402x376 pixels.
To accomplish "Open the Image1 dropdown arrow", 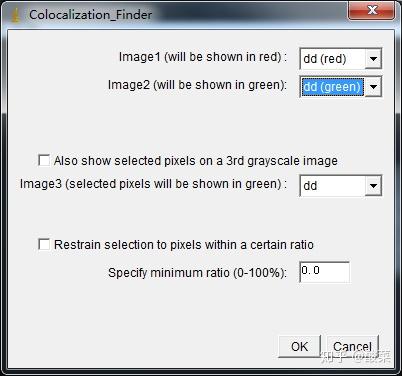I will point(373,59).
